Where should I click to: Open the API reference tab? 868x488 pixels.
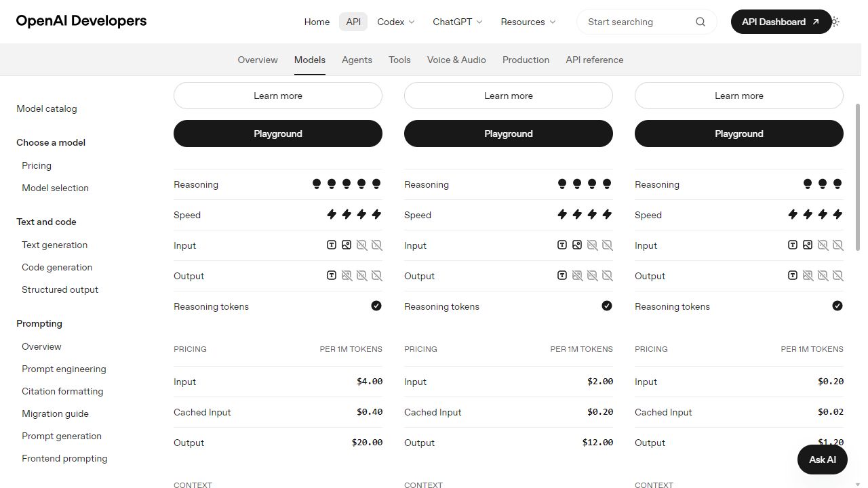[595, 60]
